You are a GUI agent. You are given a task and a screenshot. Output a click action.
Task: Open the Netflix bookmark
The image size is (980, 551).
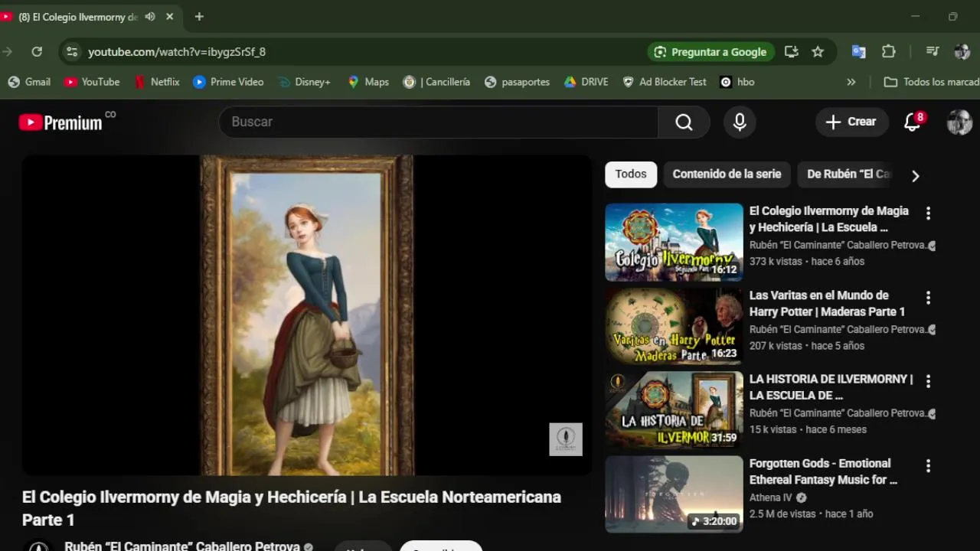(157, 82)
